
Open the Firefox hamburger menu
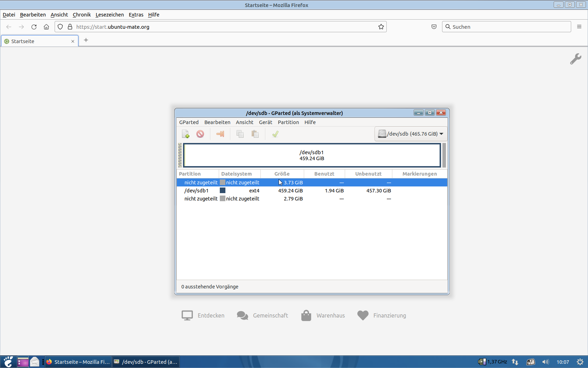(x=579, y=27)
